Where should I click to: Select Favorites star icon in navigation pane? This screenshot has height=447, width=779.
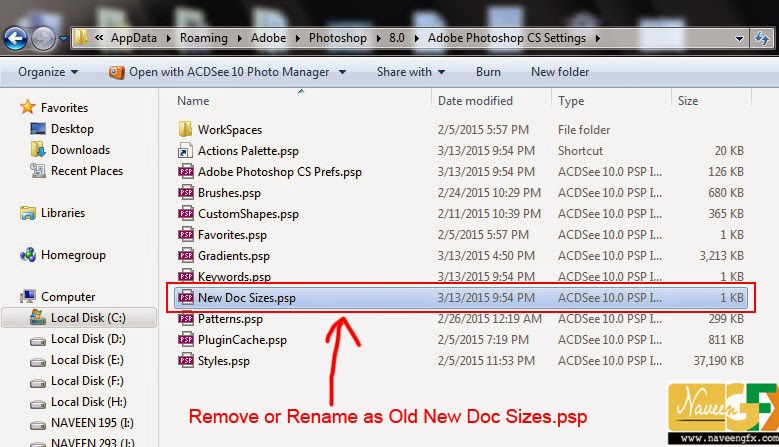click(27, 107)
